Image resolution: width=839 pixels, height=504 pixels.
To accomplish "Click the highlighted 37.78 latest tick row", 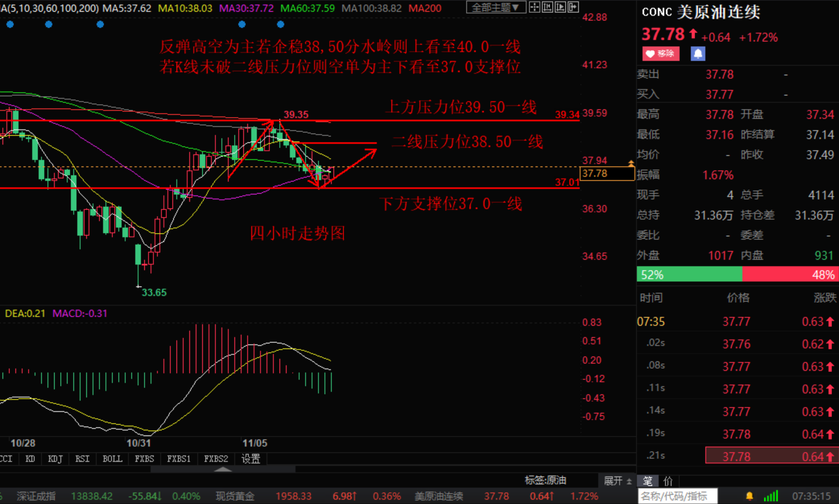I will click(771, 456).
